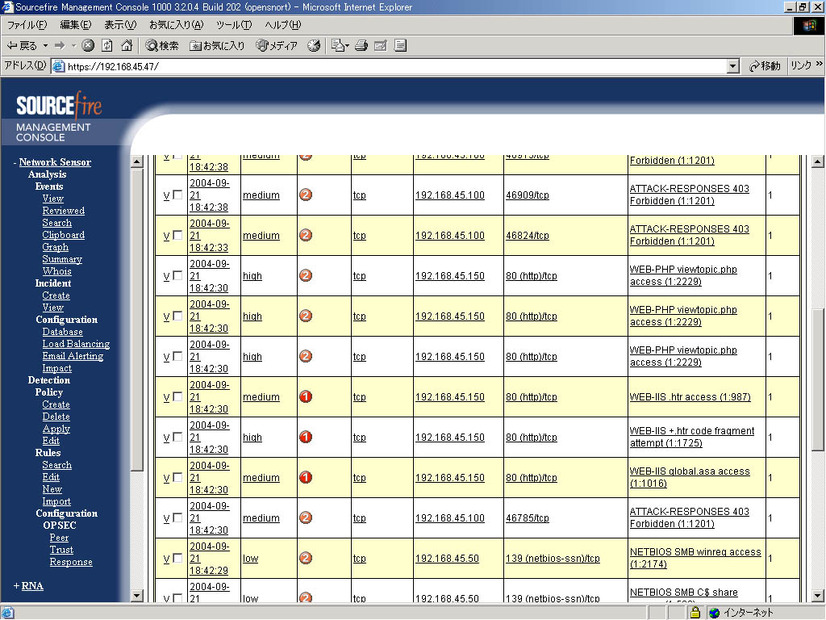Expand the RNA section in sidebar
The height and width of the screenshot is (620, 826).
16,586
